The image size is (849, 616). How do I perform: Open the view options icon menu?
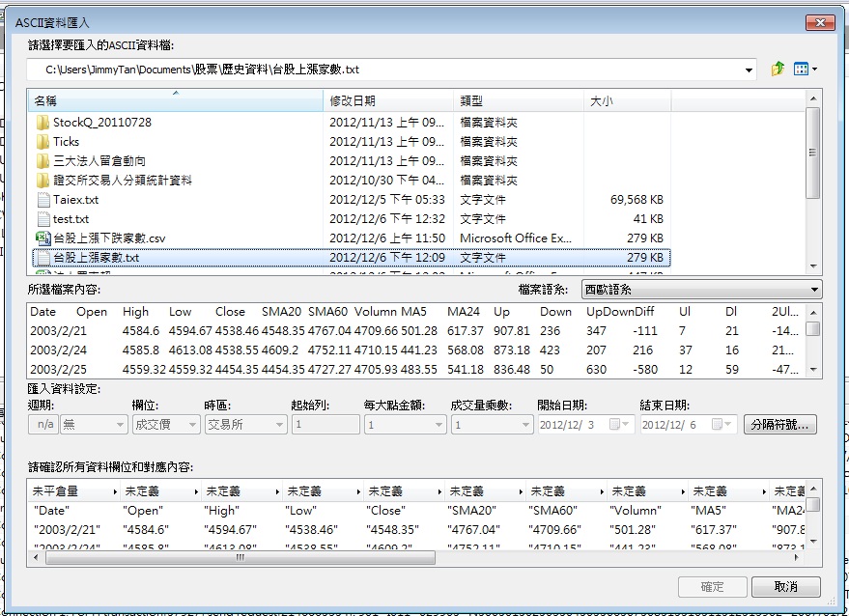pyautogui.click(x=806, y=69)
